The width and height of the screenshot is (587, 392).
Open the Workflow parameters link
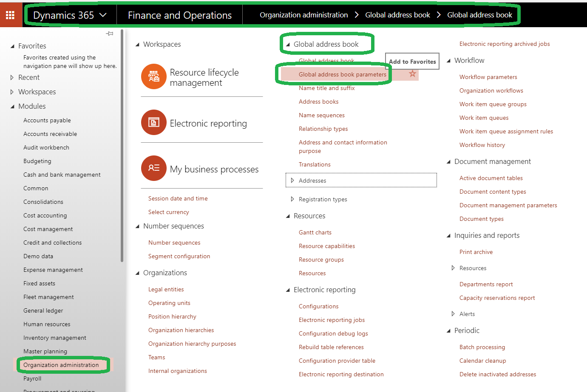coord(488,77)
